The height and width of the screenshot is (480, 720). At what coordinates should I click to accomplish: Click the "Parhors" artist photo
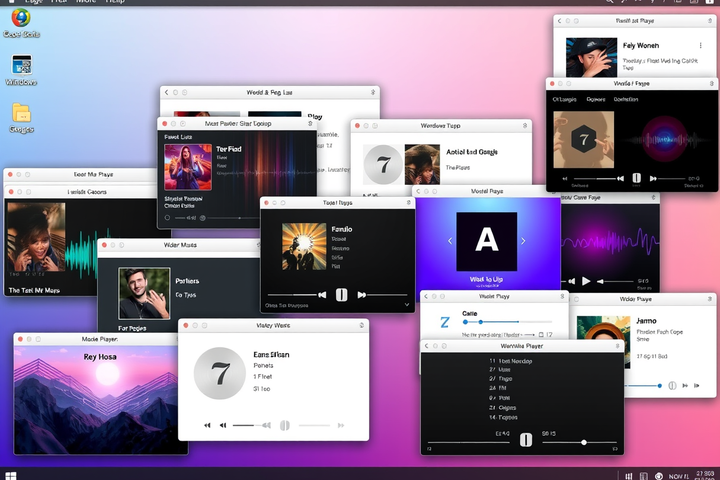pyautogui.click(x=144, y=294)
